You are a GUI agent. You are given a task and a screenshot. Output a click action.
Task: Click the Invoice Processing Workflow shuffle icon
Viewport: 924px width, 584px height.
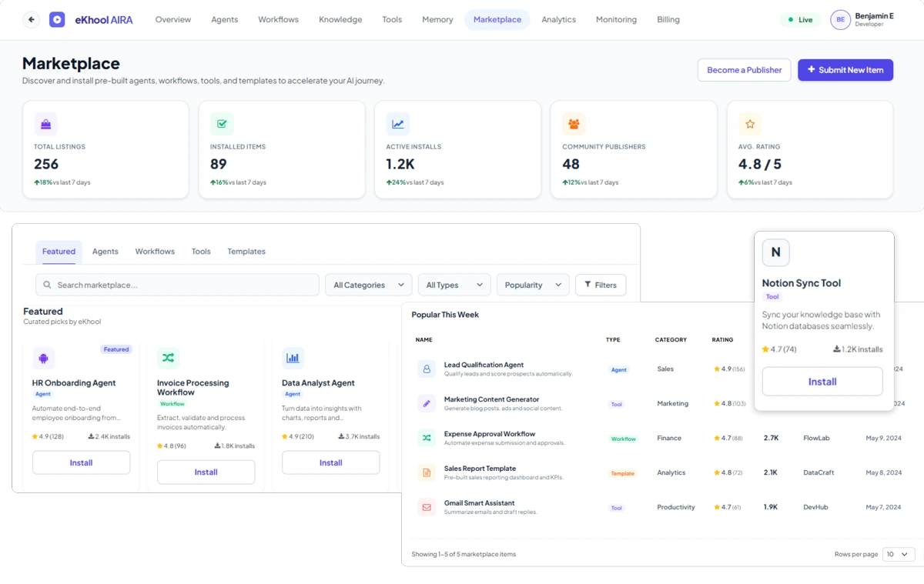(x=168, y=358)
